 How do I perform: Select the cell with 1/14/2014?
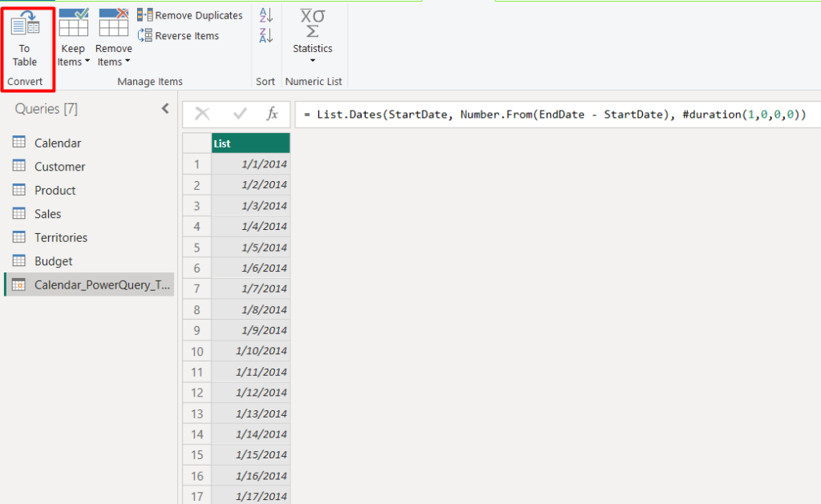[x=251, y=433]
